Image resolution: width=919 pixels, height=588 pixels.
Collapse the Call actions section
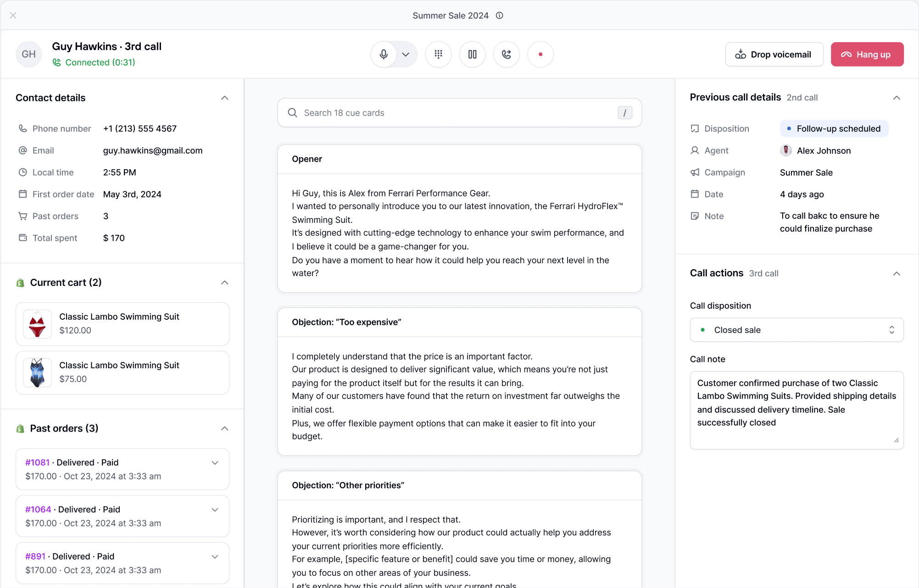point(897,273)
